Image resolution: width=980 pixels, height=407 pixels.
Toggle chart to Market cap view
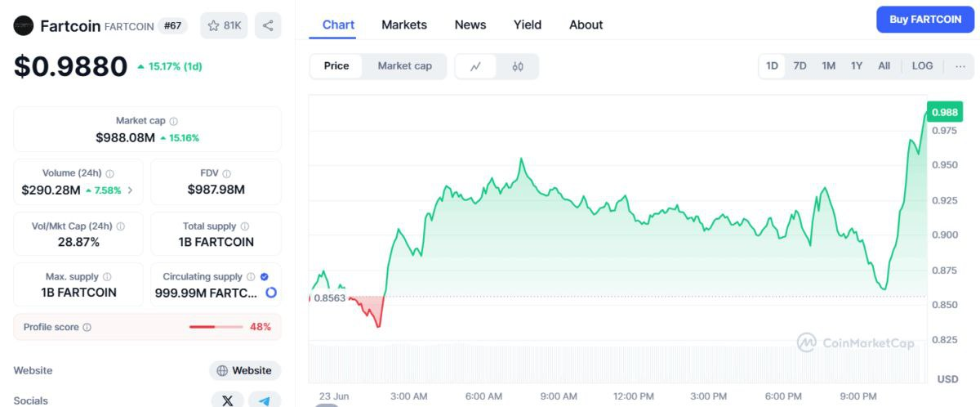404,66
